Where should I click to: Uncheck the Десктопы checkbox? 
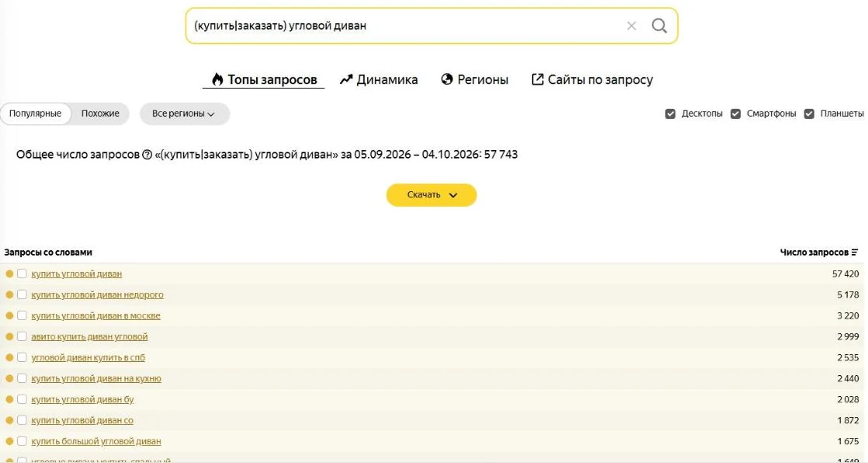tap(670, 113)
